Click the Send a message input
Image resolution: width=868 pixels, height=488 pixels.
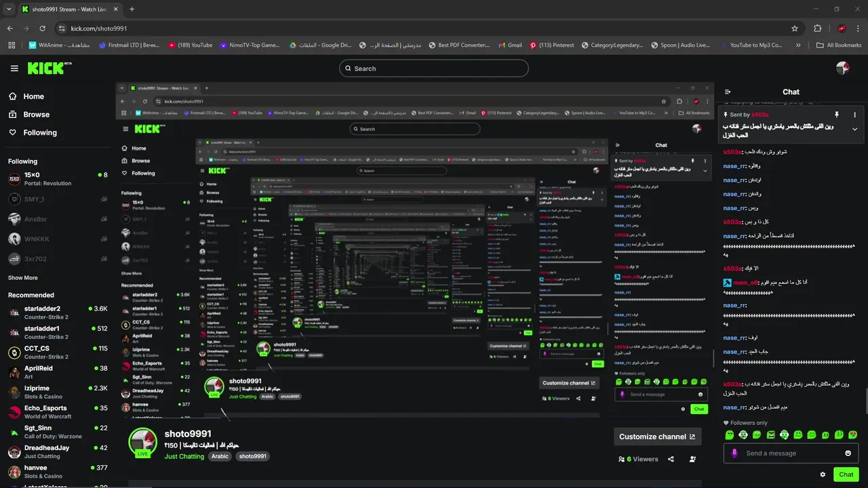coord(791,453)
